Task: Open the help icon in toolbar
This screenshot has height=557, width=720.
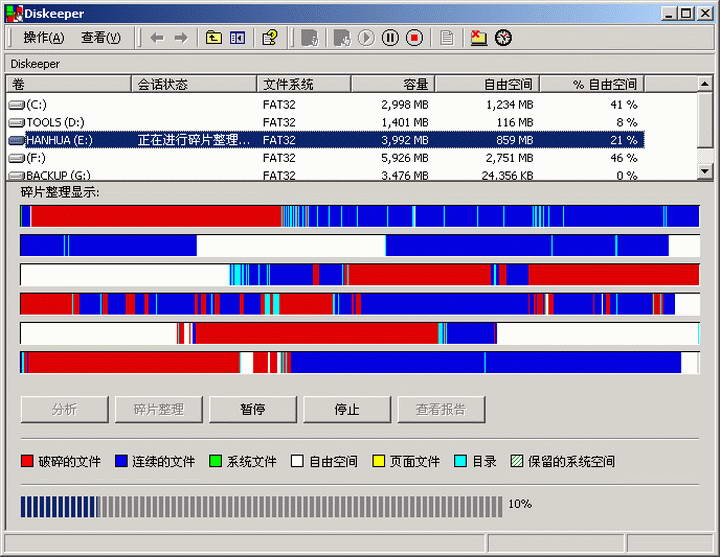Action: pos(270,38)
